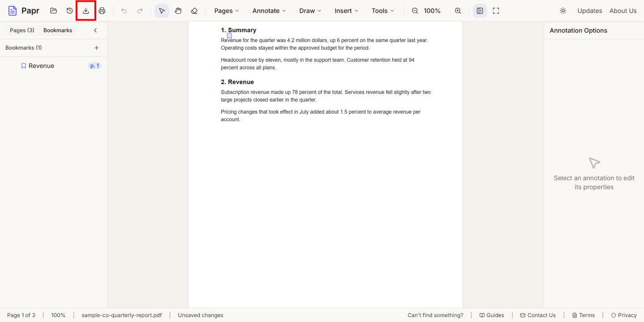Click the Page 1 of 3 indicator
The width and height of the screenshot is (644, 322).
coord(21,315)
